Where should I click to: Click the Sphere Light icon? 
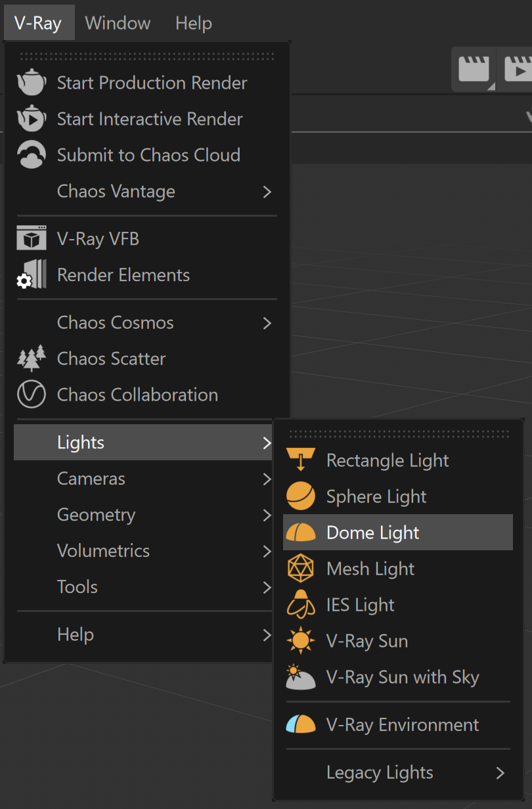pyautogui.click(x=301, y=496)
